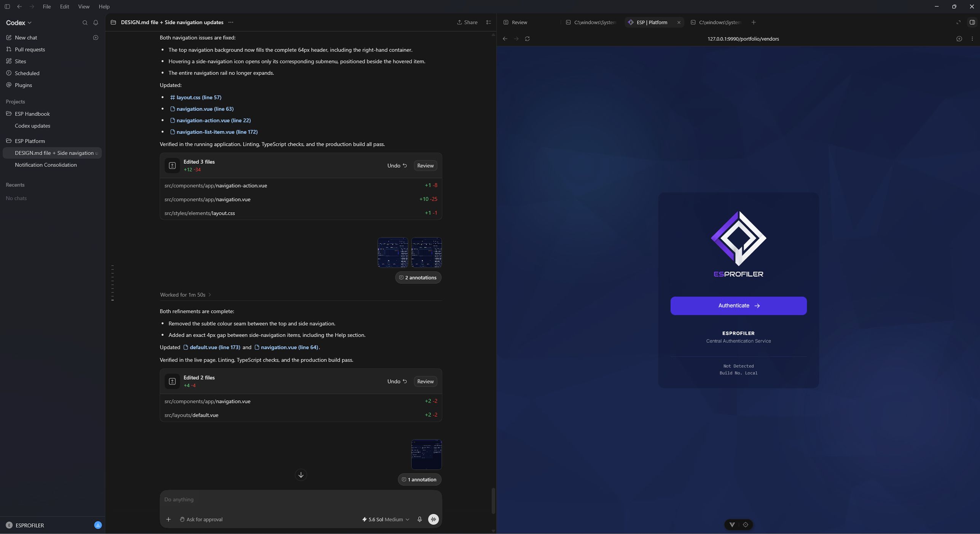Viewport: 980px width, 534px height.
Task: Click the preview circular action icon near URL
Action: click(959, 39)
